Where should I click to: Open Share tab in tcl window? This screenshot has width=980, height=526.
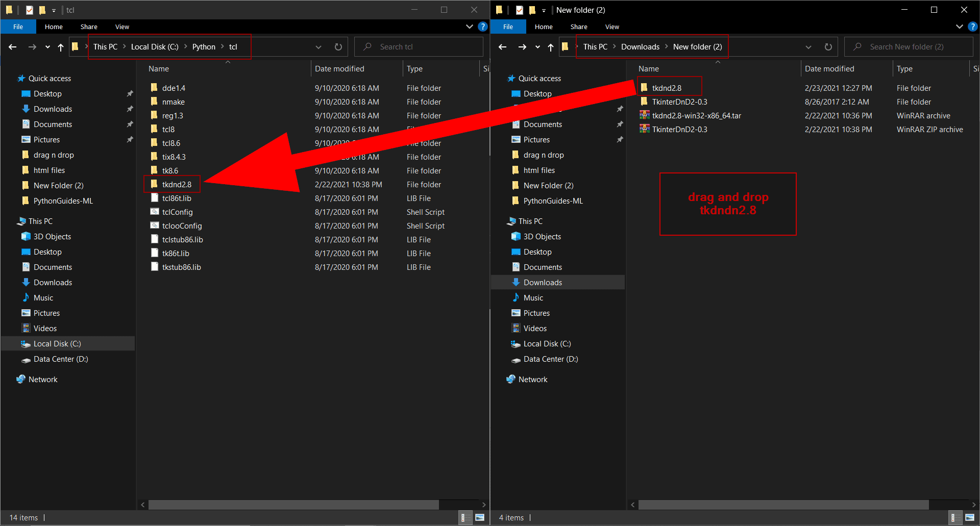89,27
